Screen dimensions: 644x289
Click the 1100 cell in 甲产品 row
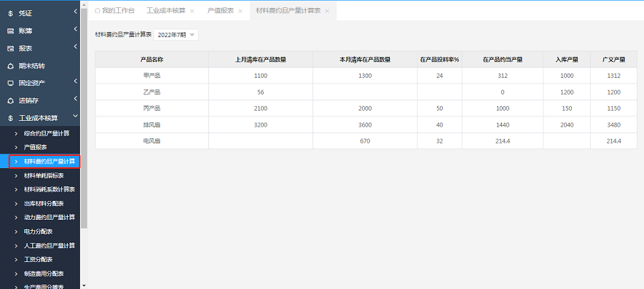click(x=261, y=76)
